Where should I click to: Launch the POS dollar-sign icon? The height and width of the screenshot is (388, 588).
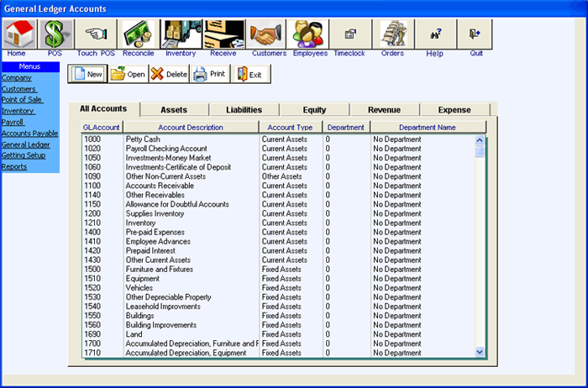56,34
